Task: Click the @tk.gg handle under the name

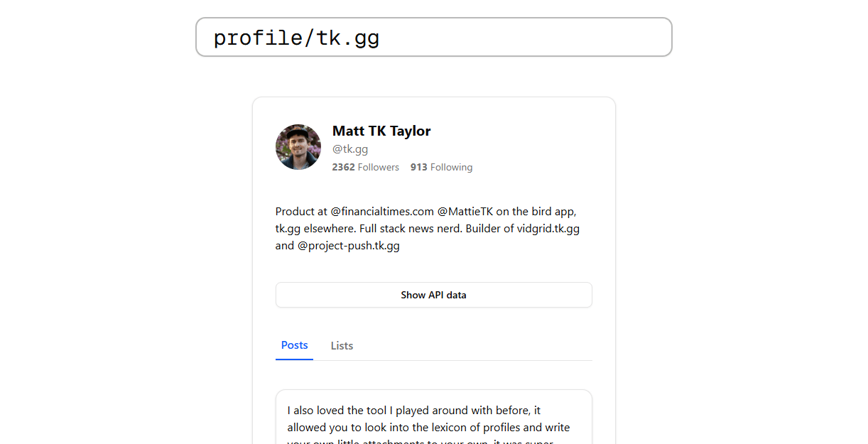Action: click(x=350, y=149)
